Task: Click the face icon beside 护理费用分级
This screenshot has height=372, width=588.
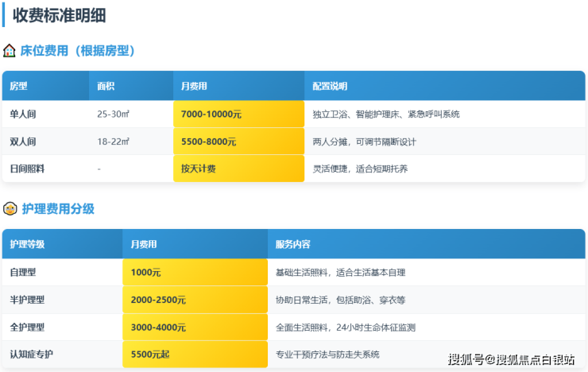Action: coord(10,209)
